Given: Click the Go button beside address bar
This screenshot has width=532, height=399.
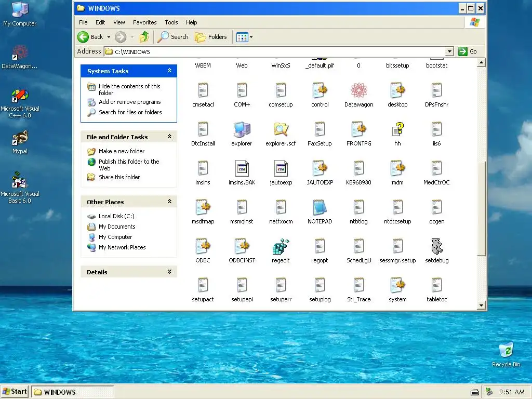Looking at the screenshot, I should coord(468,51).
